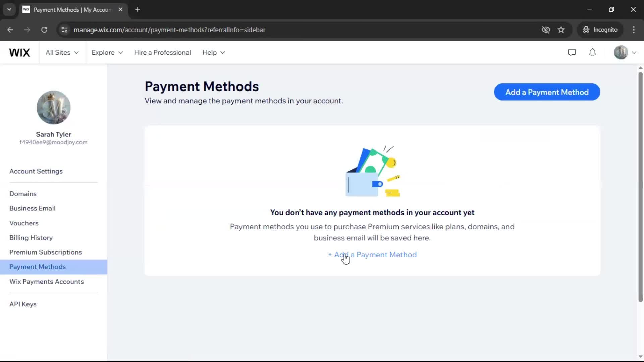
Task: Click the Payment Methods page heading
Action: pyautogui.click(x=202, y=86)
